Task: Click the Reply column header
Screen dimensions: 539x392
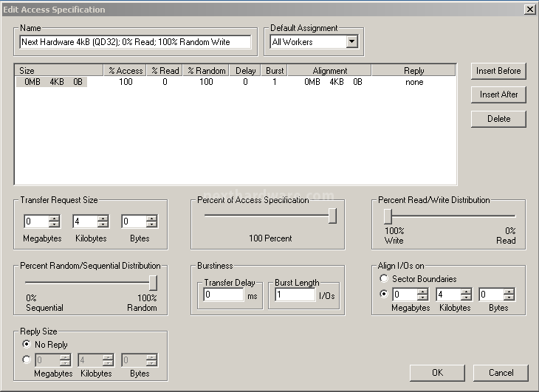Action: click(x=413, y=71)
